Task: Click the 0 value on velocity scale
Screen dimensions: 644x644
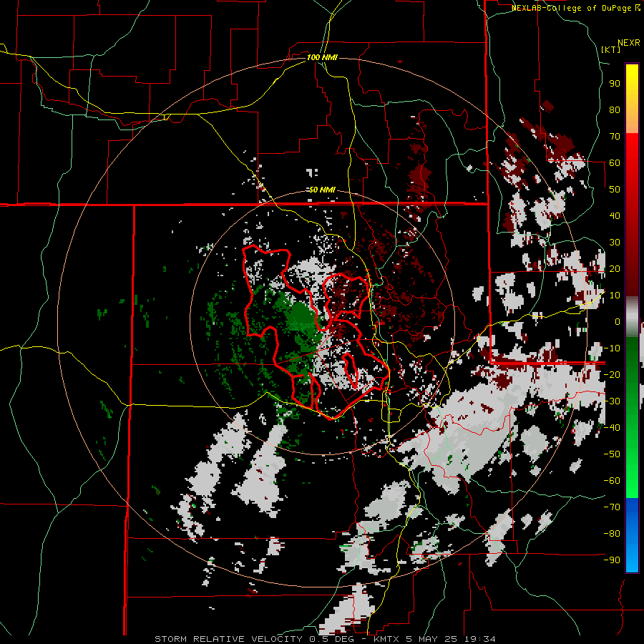Action: click(x=618, y=321)
